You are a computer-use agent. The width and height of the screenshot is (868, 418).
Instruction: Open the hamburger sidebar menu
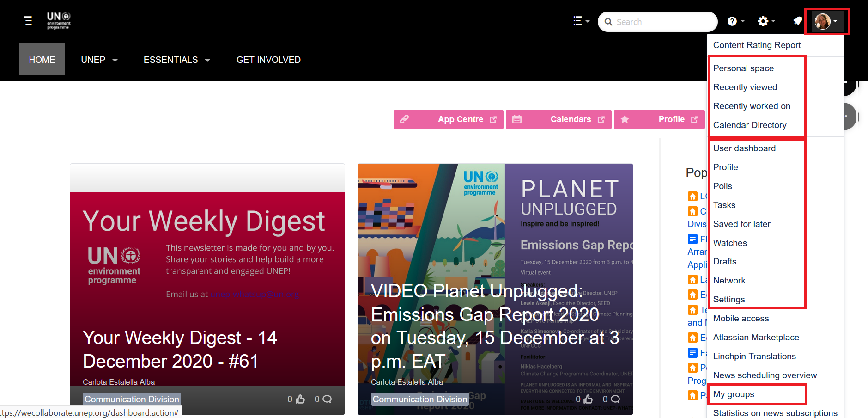click(x=28, y=21)
